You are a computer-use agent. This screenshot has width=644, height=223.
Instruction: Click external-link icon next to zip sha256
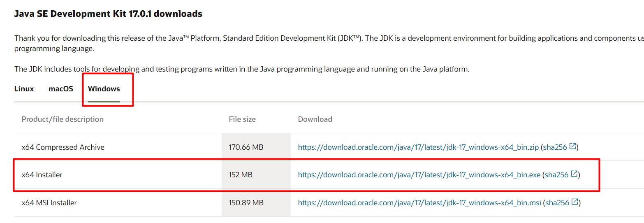573,146
